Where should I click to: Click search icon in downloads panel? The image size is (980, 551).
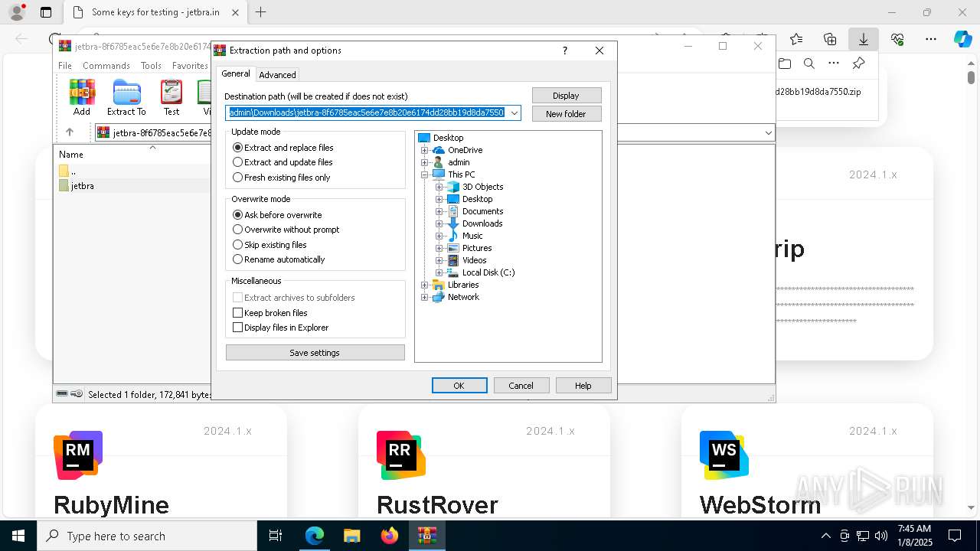tap(809, 64)
